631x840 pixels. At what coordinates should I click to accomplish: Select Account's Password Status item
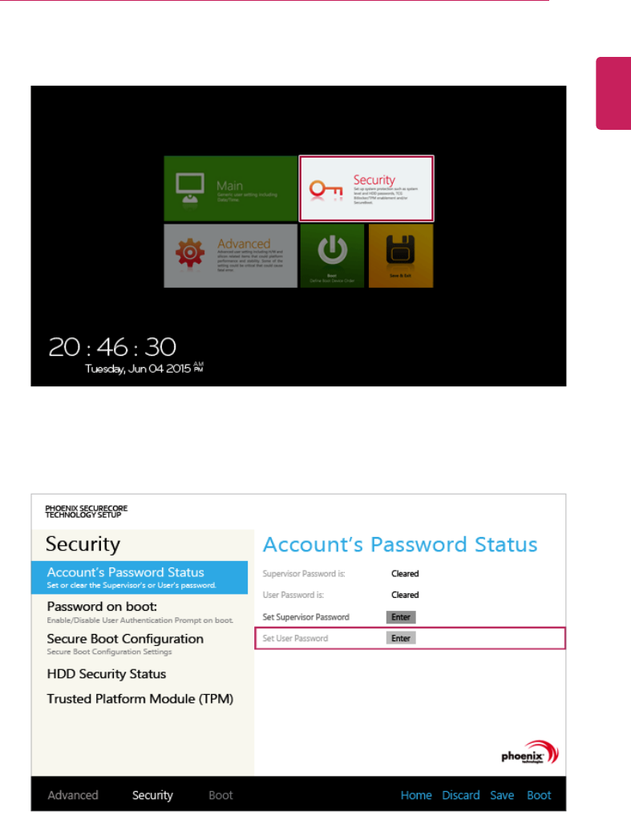click(x=140, y=577)
